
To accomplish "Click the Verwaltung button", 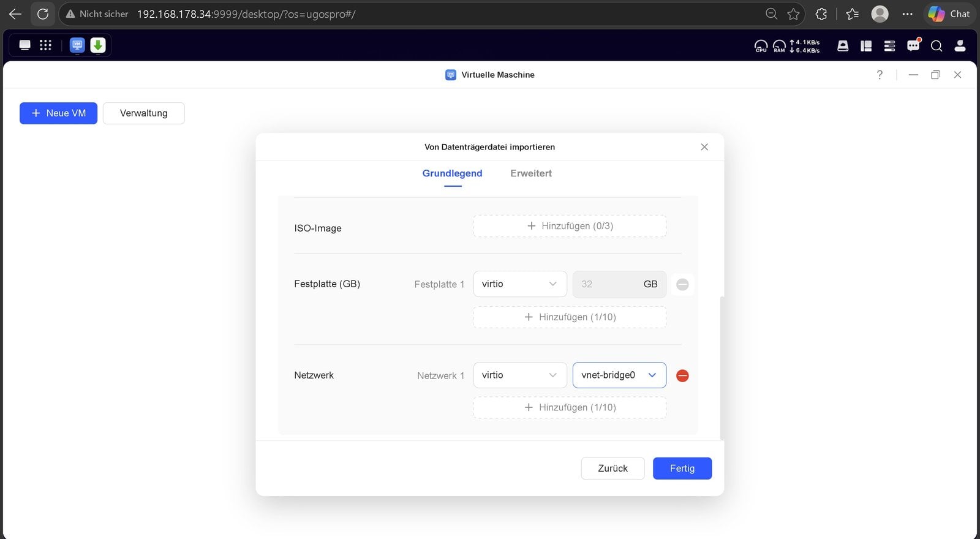I will (143, 113).
